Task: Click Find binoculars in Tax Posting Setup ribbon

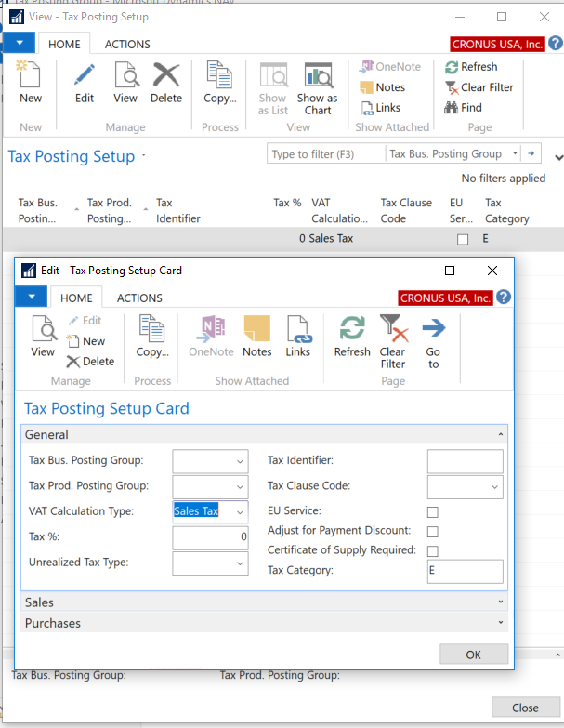Action: [x=464, y=108]
